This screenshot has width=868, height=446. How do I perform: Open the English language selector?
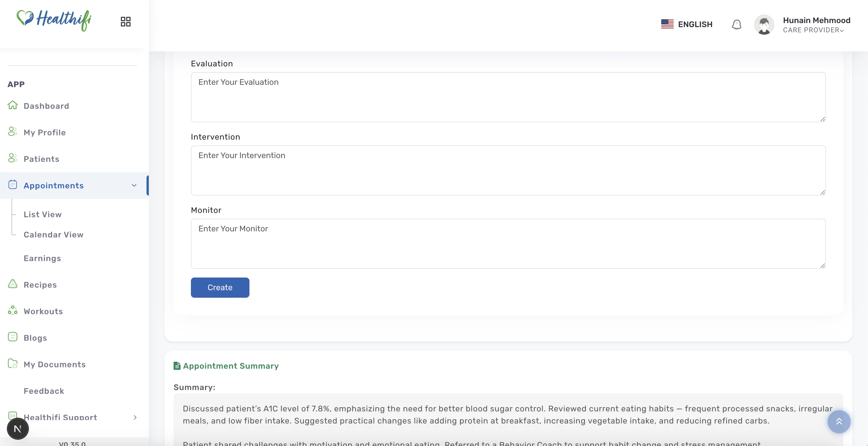tap(686, 24)
